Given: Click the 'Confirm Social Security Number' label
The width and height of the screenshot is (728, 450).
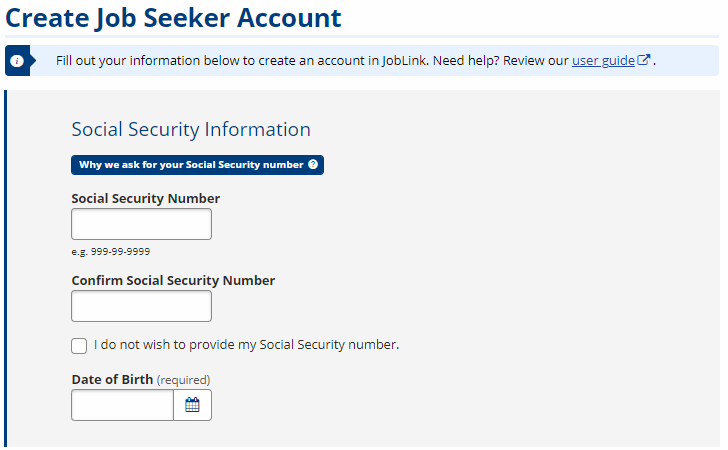Looking at the screenshot, I should click(x=173, y=280).
